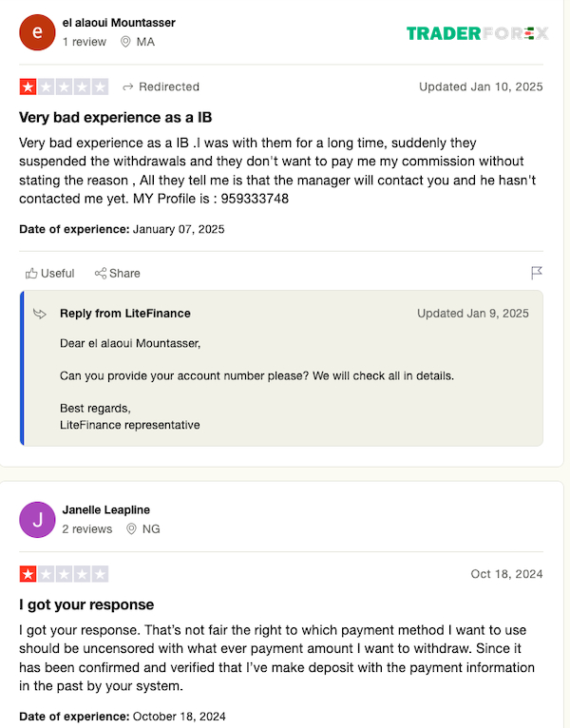Click the Redirected arrow icon
570x728 pixels.
128,86
